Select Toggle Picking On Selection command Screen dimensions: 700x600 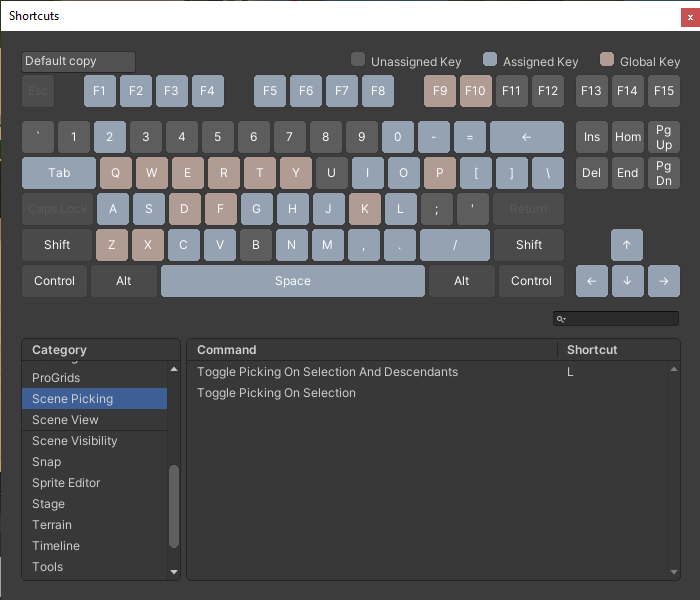(276, 393)
